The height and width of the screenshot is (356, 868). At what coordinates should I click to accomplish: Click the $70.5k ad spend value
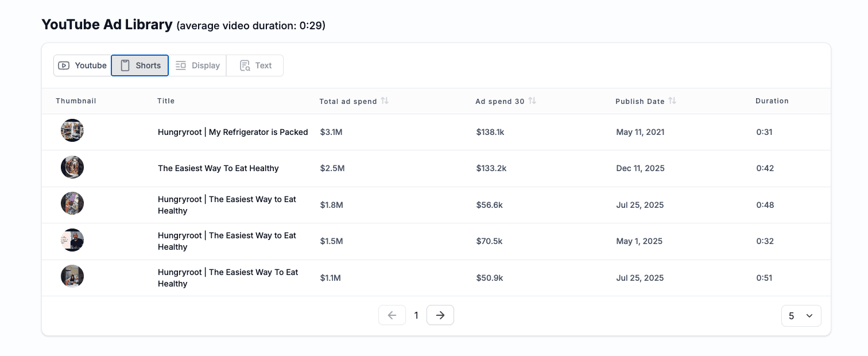pyautogui.click(x=489, y=241)
